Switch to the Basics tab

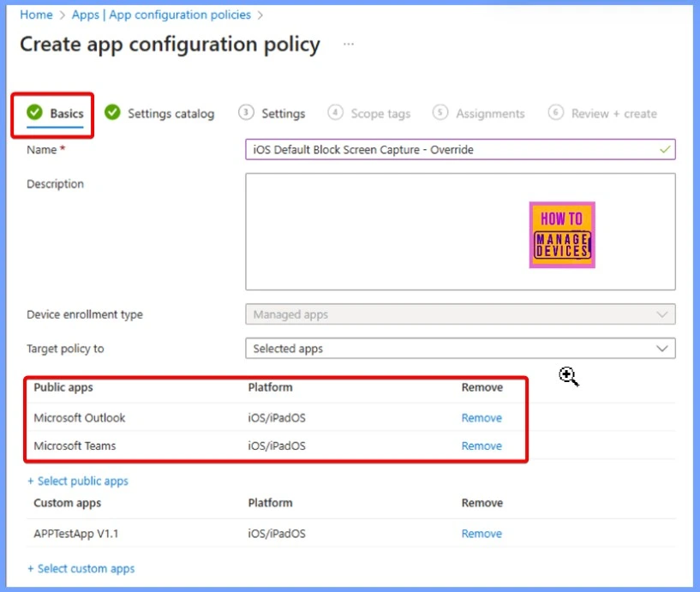pos(55,113)
